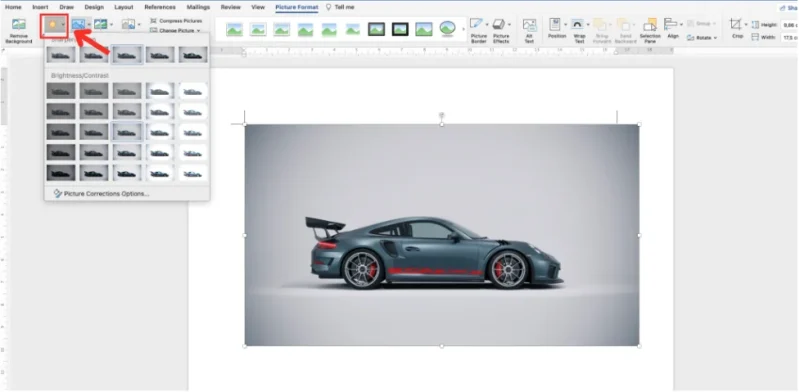Open the Artistic Effects dropdown arrow
The image size is (800, 392).
111,24
